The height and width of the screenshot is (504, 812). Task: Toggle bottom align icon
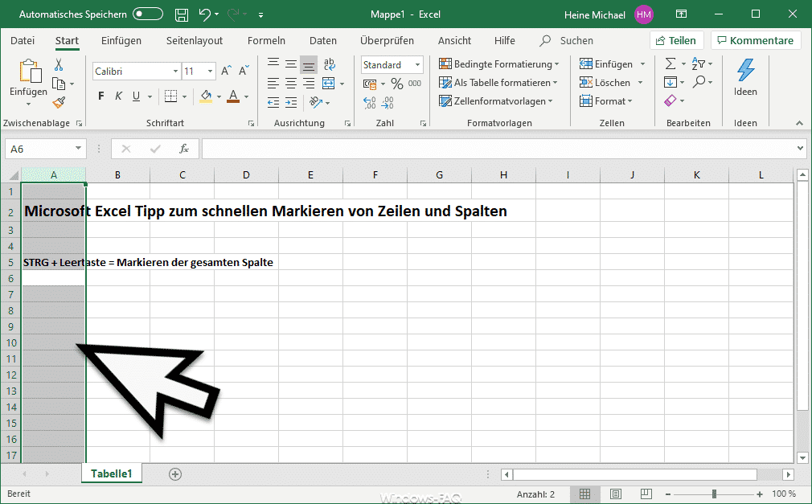pyautogui.click(x=309, y=65)
